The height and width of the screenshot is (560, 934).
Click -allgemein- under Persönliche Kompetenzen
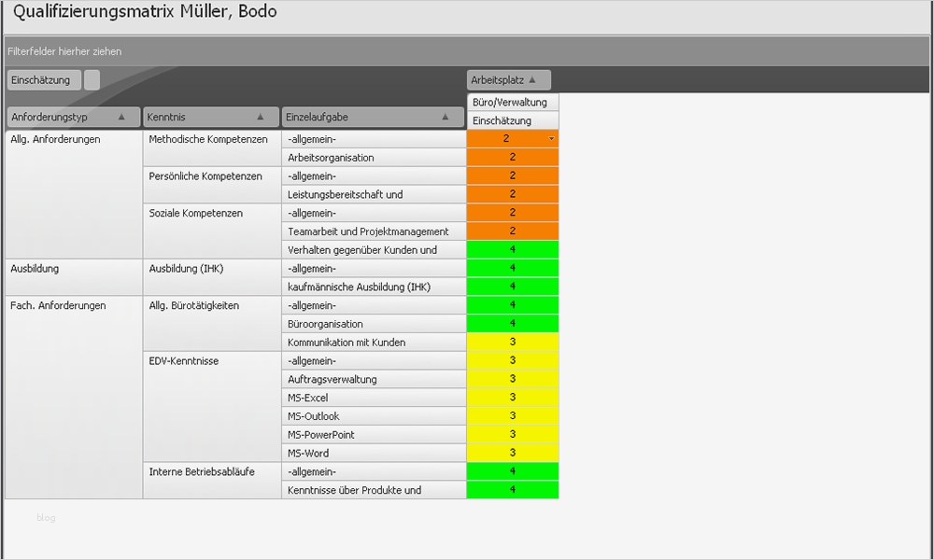[x=375, y=176]
